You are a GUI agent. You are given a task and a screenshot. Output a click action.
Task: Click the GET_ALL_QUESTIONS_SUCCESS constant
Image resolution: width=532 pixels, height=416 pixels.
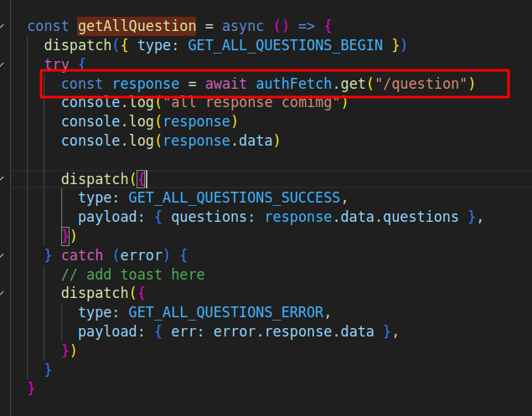click(x=234, y=198)
